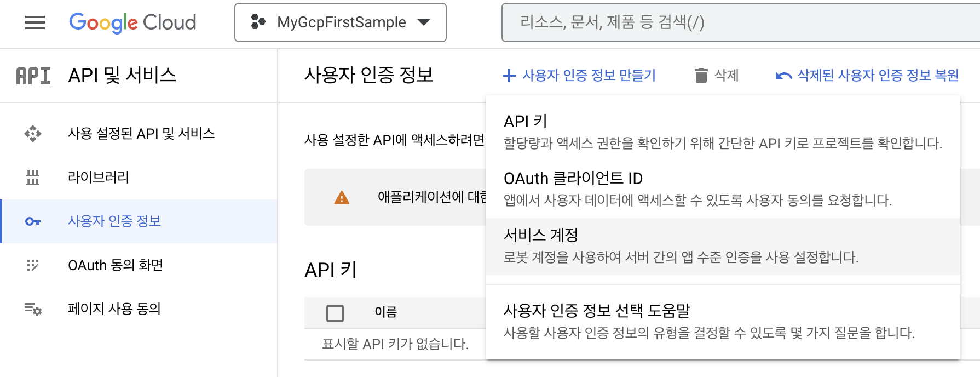Viewport: 980px width, 377px height.
Task: Click the search field for 리소스, 문서, 제품
Action: pyautogui.click(x=740, y=22)
